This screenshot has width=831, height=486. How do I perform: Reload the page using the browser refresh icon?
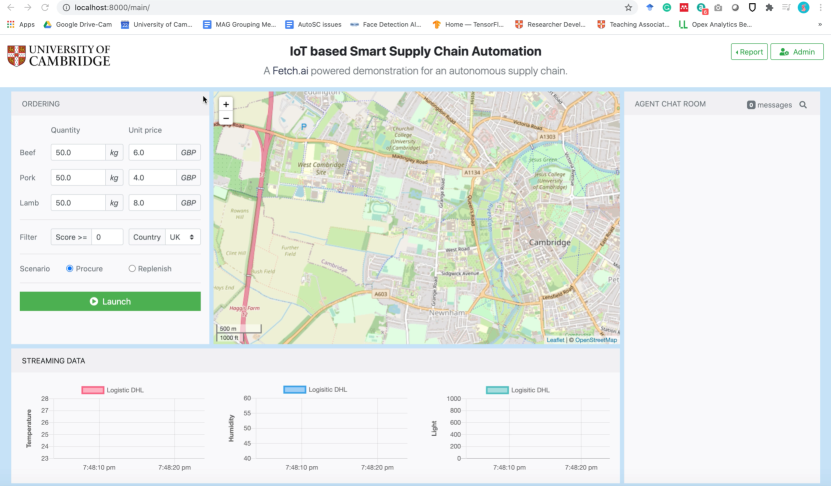tap(45, 7)
